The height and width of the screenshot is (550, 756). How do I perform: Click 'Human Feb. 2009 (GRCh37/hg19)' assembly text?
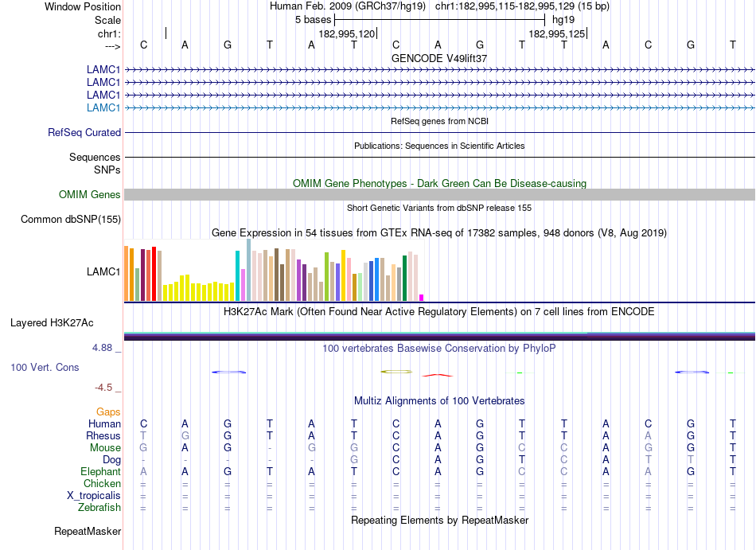click(x=348, y=6)
